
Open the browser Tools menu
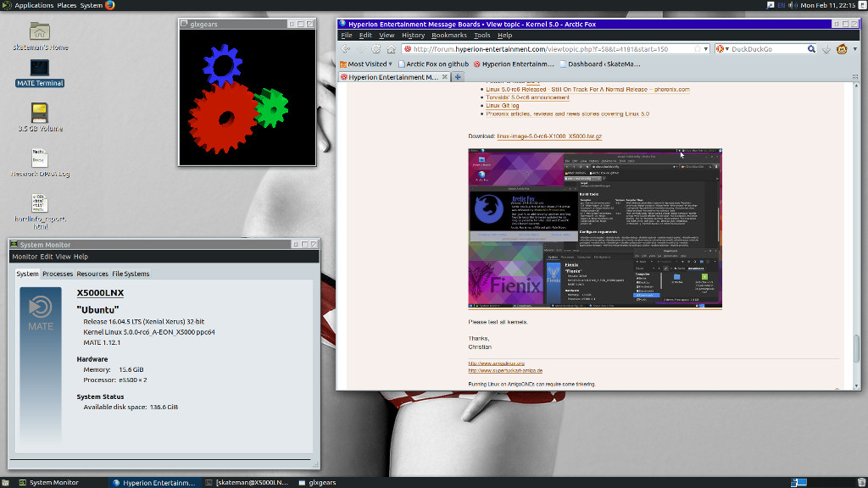(481, 35)
